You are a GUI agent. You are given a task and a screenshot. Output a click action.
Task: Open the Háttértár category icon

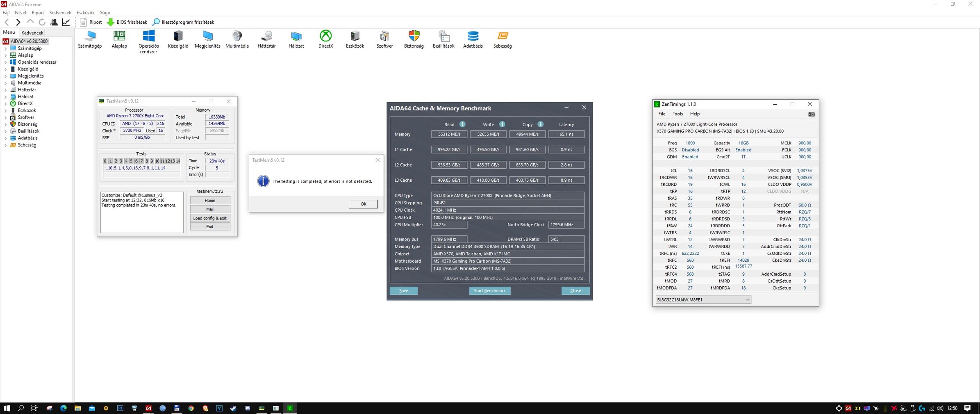pos(266,39)
